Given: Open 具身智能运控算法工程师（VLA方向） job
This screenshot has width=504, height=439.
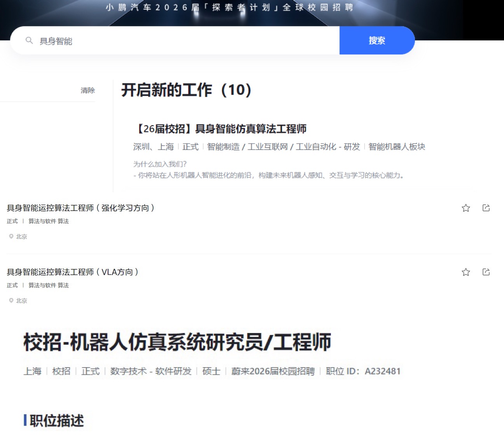Looking at the screenshot, I should 73,272.
